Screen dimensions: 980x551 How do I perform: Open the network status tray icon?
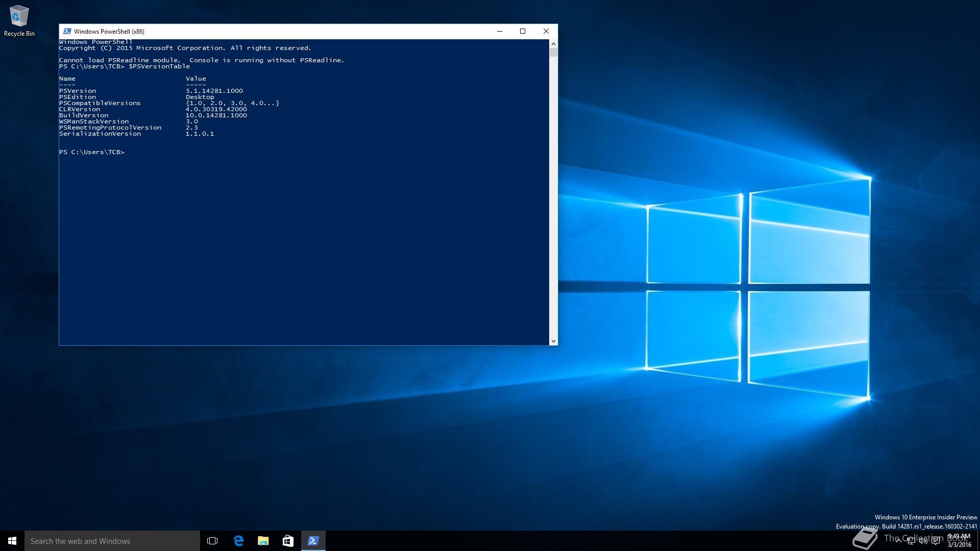911,541
